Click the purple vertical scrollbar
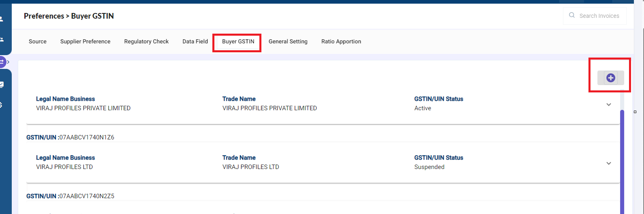This screenshot has width=644, height=214. tap(622, 162)
